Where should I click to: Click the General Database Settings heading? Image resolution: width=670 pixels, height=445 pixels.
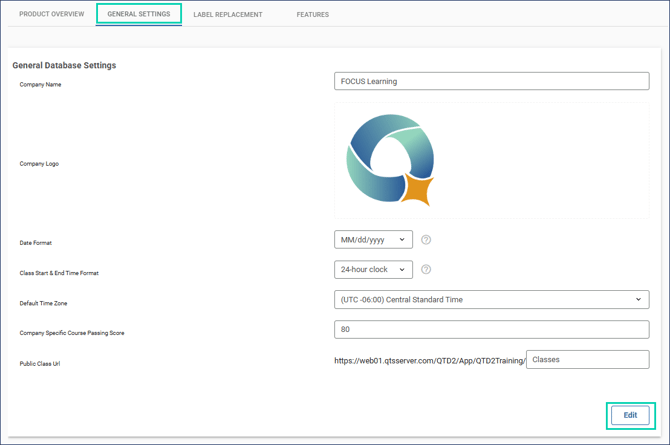[64, 66]
